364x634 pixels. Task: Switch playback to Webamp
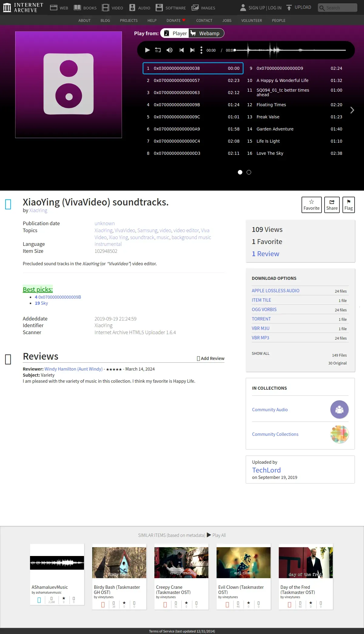[x=206, y=33]
